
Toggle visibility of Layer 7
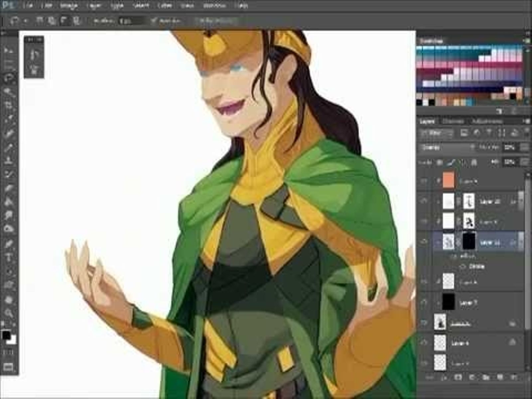point(424,303)
